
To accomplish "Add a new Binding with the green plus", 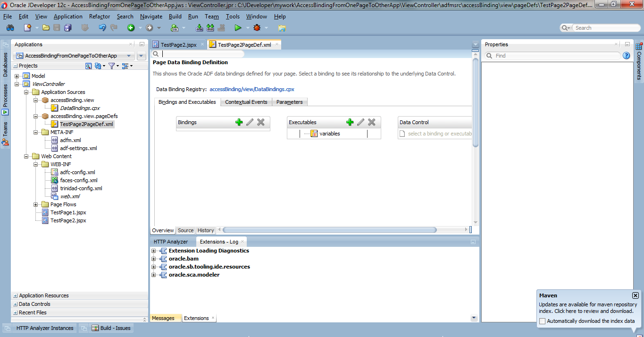I will pyautogui.click(x=239, y=122).
